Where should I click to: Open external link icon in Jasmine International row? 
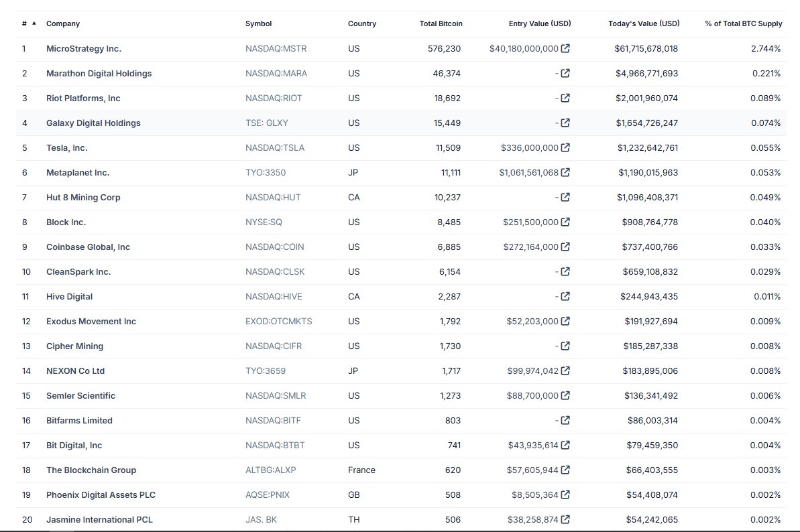pyautogui.click(x=565, y=520)
